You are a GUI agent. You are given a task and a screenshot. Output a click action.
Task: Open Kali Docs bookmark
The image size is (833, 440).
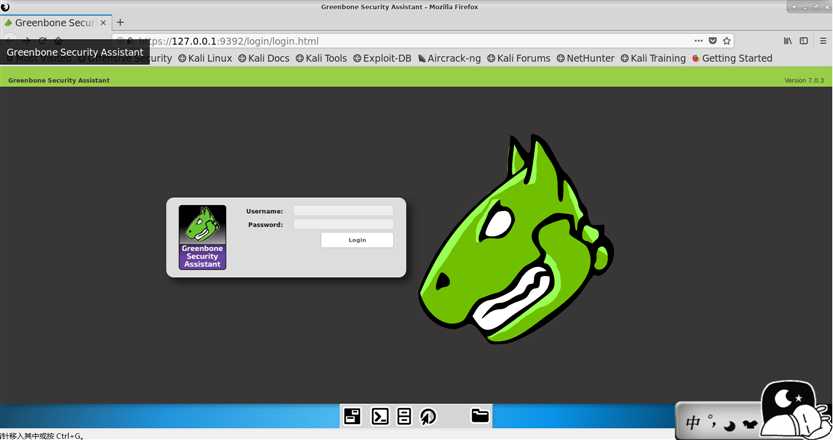(264, 58)
